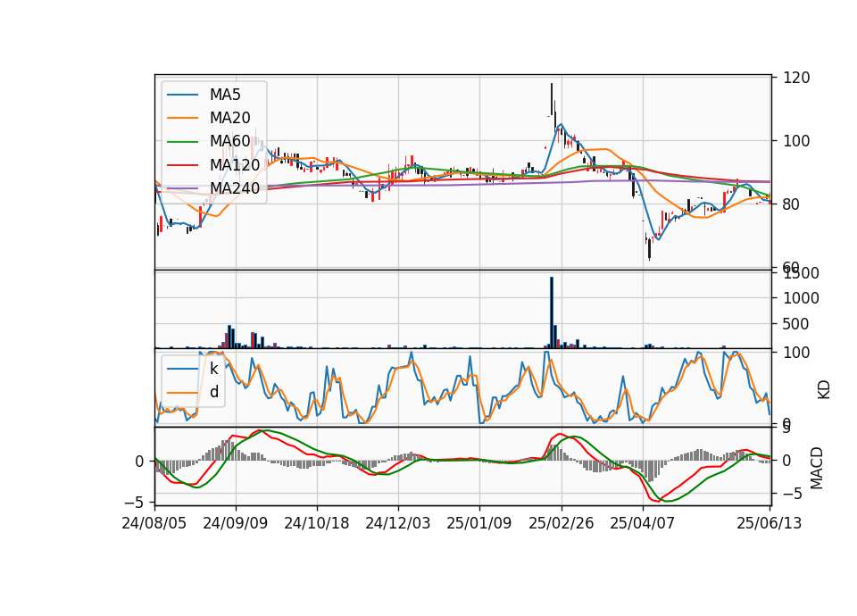The height and width of the screenshot is (616, 857).
Task: Click the MA240 legend label
Action: point(235,188)
